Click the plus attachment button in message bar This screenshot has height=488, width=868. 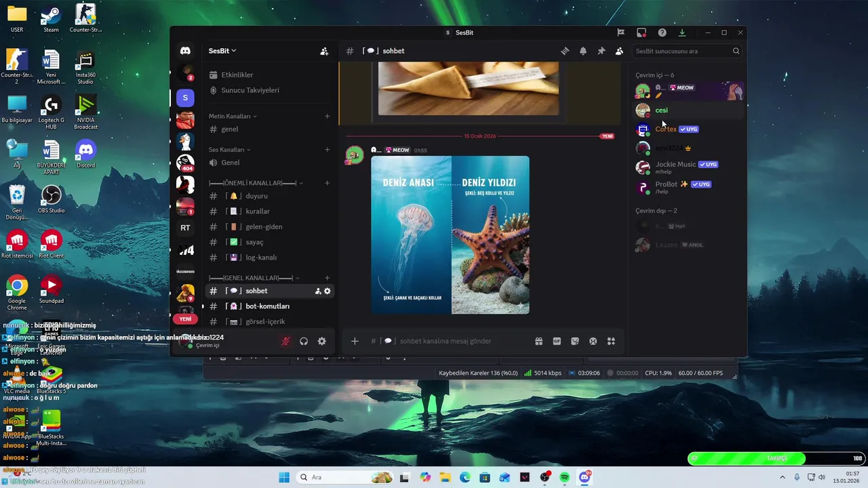[x=355, y=341]
